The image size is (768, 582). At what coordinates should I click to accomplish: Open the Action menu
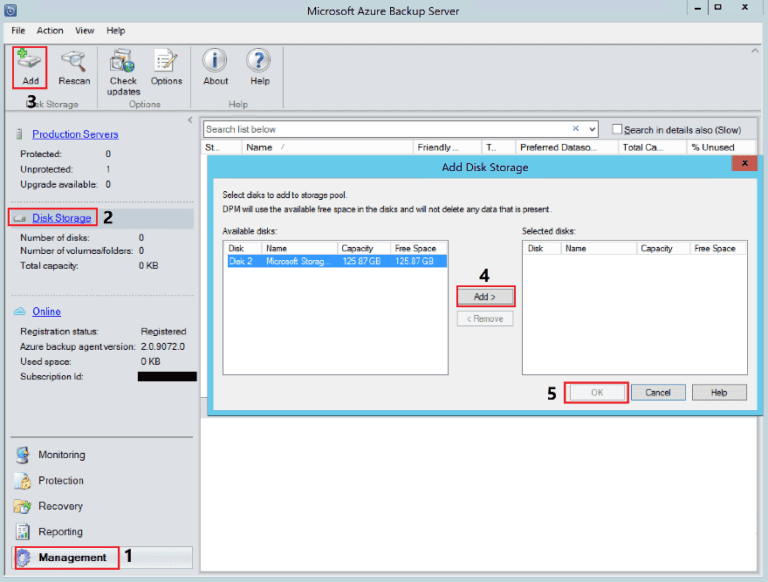click(x=50, y=30)
